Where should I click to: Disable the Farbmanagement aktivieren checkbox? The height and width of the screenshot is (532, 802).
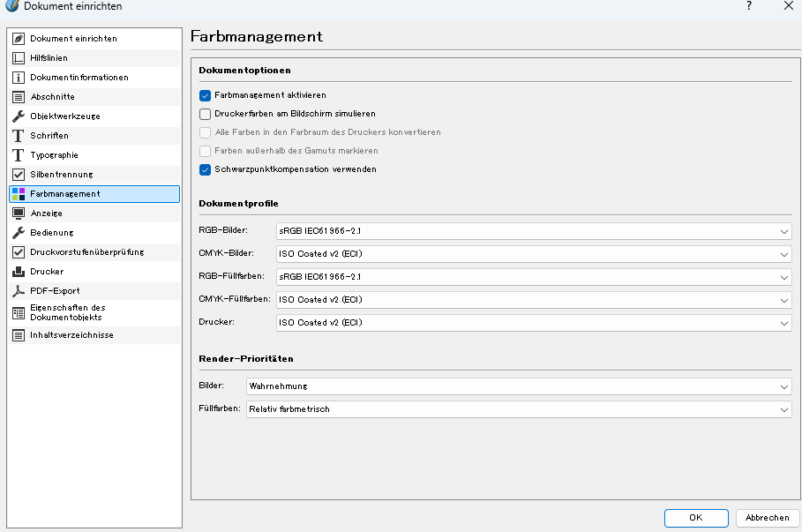pos(206,95)
